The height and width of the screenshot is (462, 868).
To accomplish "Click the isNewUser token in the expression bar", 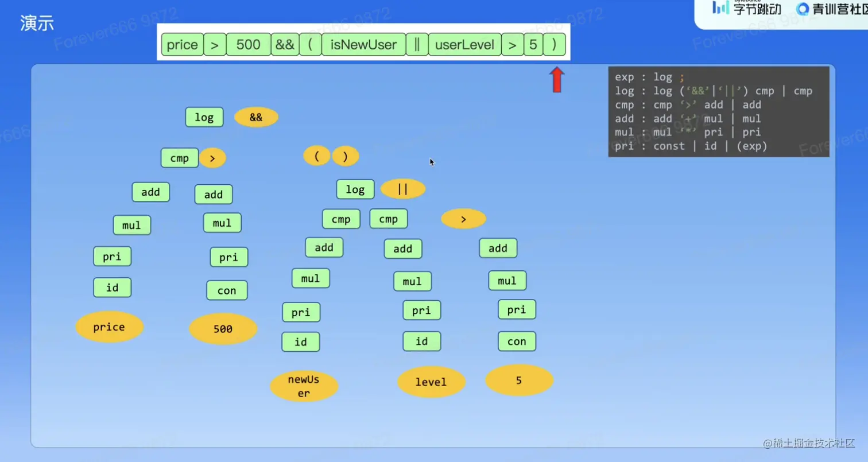I will click(x=363, y=45).
